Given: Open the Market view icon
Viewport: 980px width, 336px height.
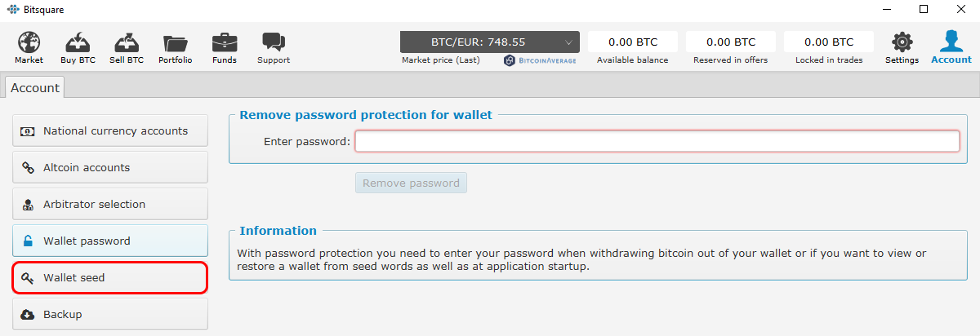Looking at the screenshot, I should (x=29, y=42).
